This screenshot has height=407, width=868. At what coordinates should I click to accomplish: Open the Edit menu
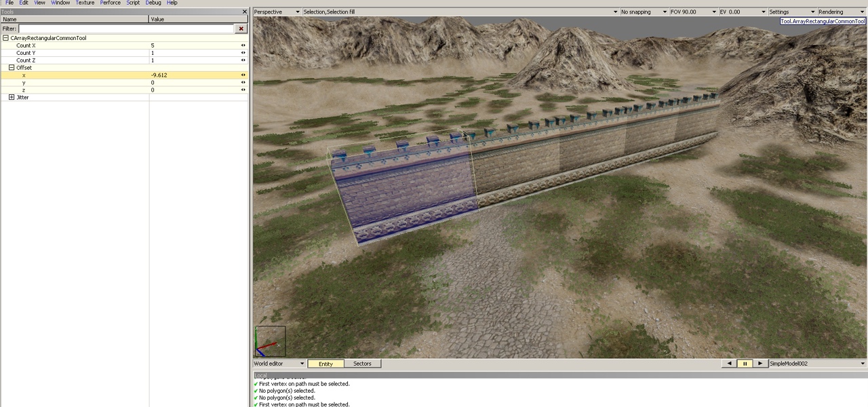(24, 3)
